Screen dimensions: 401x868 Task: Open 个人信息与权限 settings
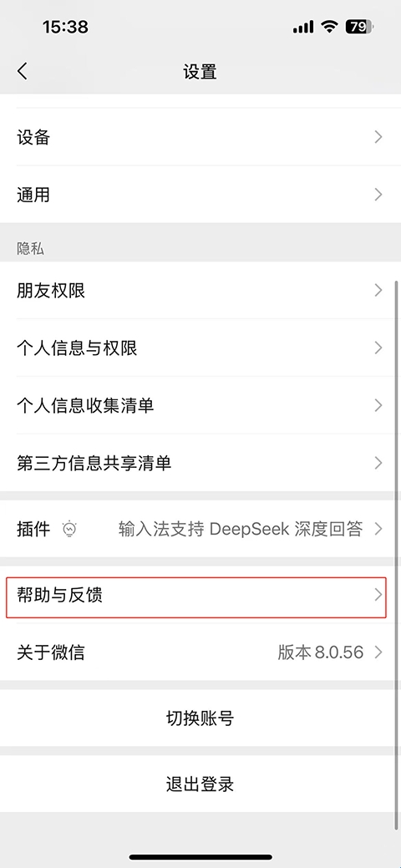click(x=200, y=348)
